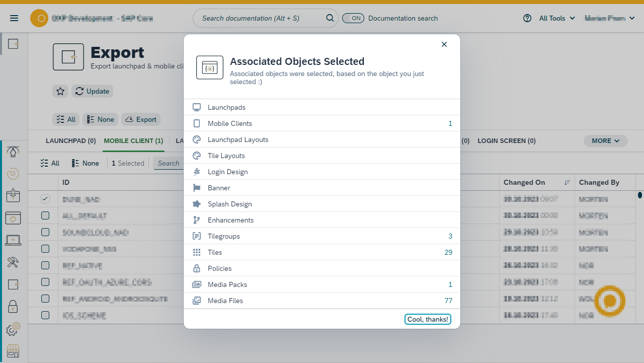Open the store icon in sidebar
This screenshot has width=644, height=363.
coord(13,351)
